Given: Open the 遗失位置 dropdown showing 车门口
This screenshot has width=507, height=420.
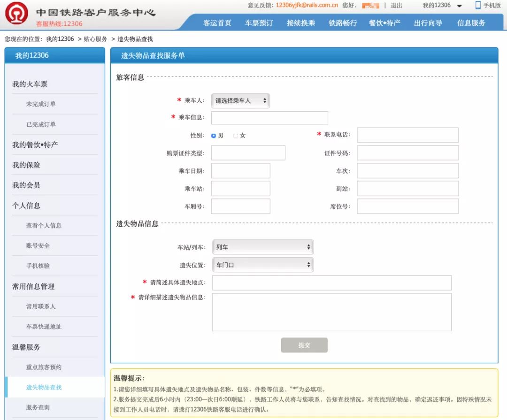Looking at the screenshot, I should (262, 264).
